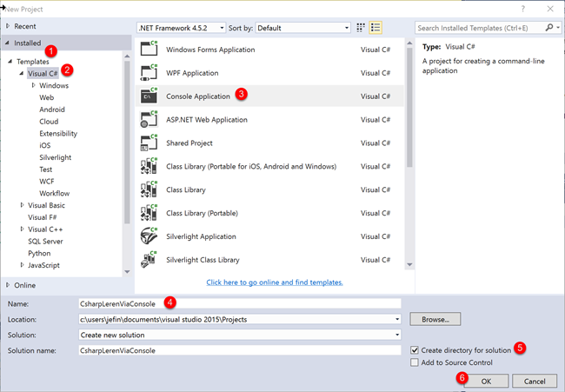Select the ASP.NET Web Application template name
Image resolution: width=565 pixels, height=392 pixels.
pos(207,120)
